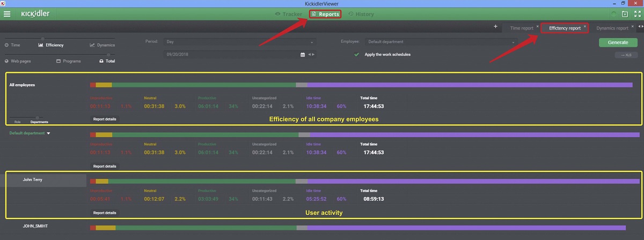Select the JOHN_SMIHT employee row
The height and width of the screenshot is (240, 644).
(x=35, y=226)
